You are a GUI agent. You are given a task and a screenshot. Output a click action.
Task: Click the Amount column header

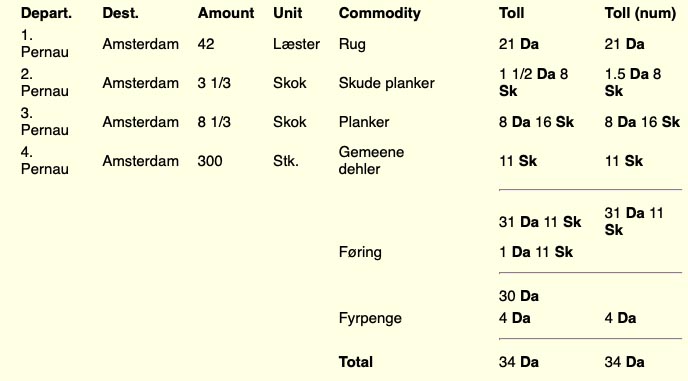(226, 13)
